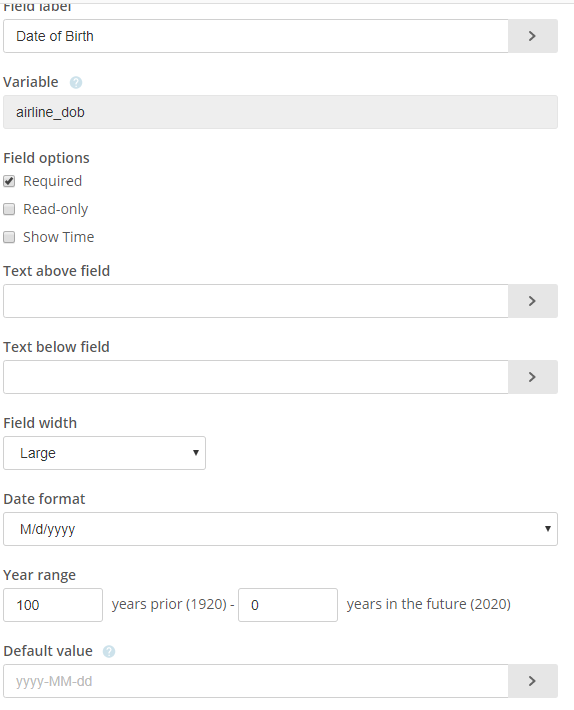Open the arrow button for Field label
Image resolution: width=574 pixels, height=710 pixels.
[533, 36]
